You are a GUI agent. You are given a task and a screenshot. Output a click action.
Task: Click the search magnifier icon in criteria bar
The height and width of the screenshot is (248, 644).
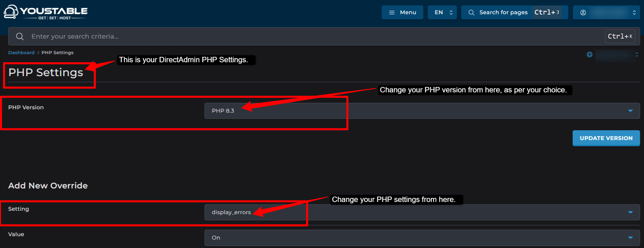[x=20, y=36]
